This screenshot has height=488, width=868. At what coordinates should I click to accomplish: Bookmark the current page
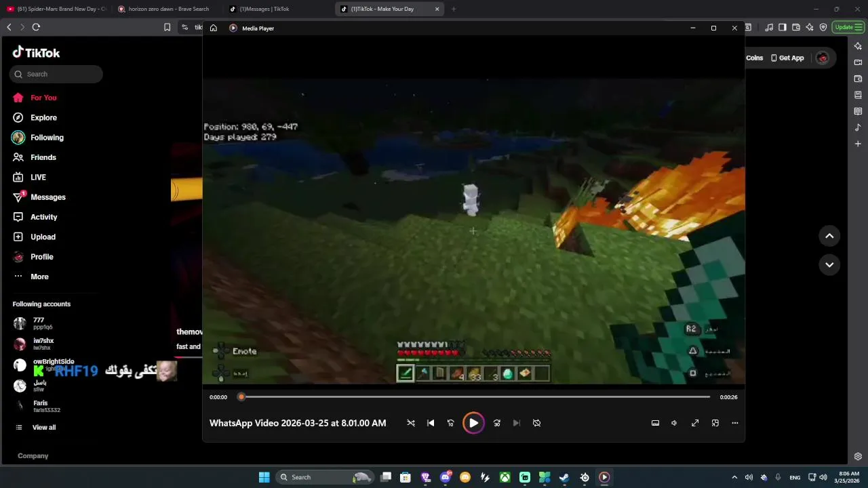(x=167, y=27)
